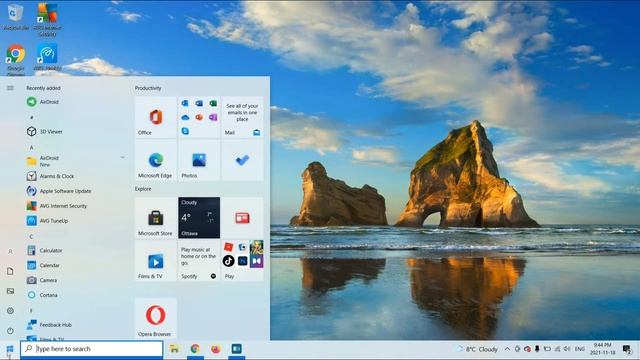640x360 pixels.
Task: Open the Microsoft To Do checkmark tile
Action: coord(242,160)
